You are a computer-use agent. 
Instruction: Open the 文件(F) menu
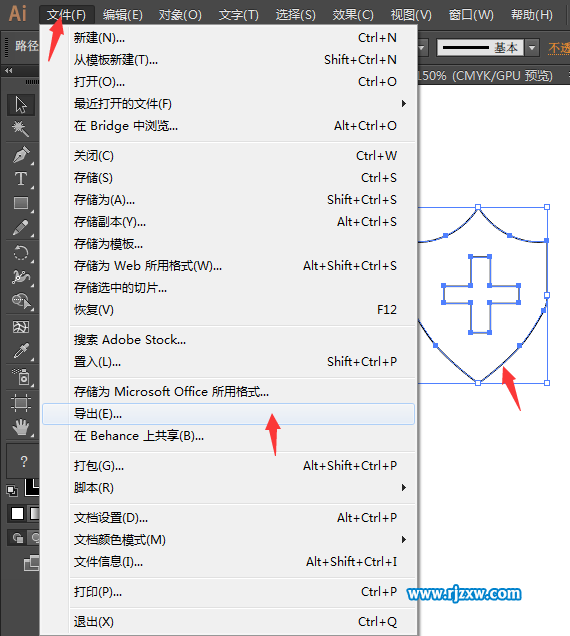pos(67,15)
